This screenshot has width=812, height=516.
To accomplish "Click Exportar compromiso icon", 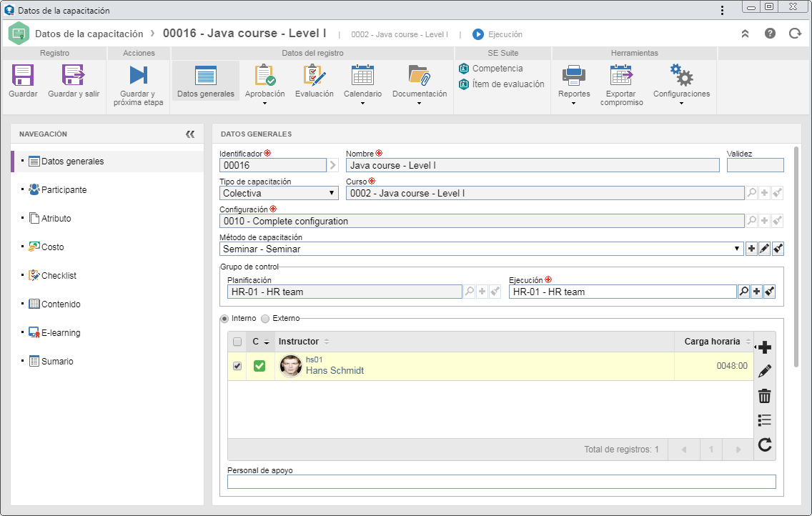I will 621,76.
